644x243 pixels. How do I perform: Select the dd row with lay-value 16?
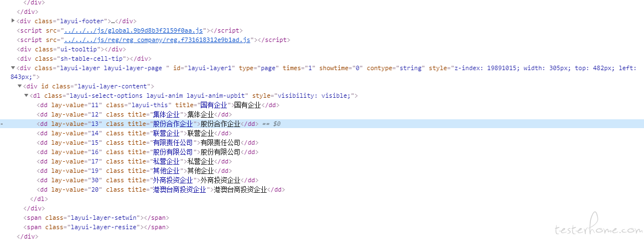click(148, 152)
